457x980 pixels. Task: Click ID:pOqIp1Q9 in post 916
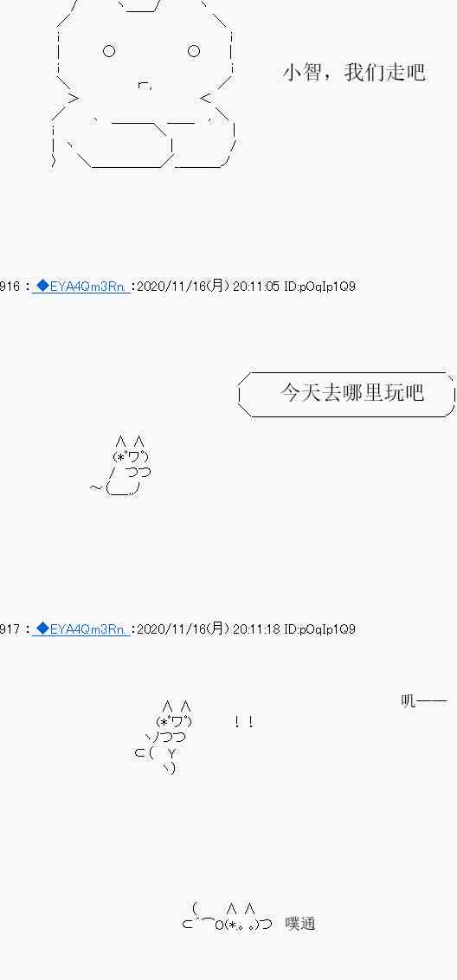pos(319,287)
